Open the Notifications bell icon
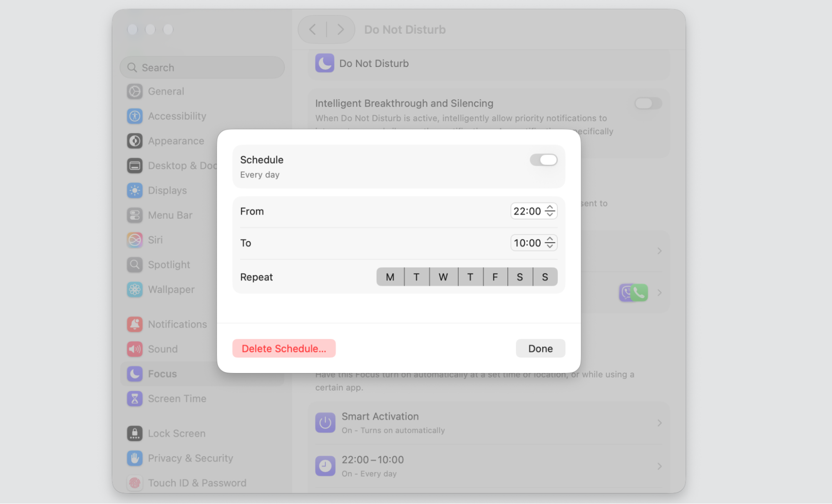The width and height of the screenshot is (832, 504). click(x=134, y=324)
